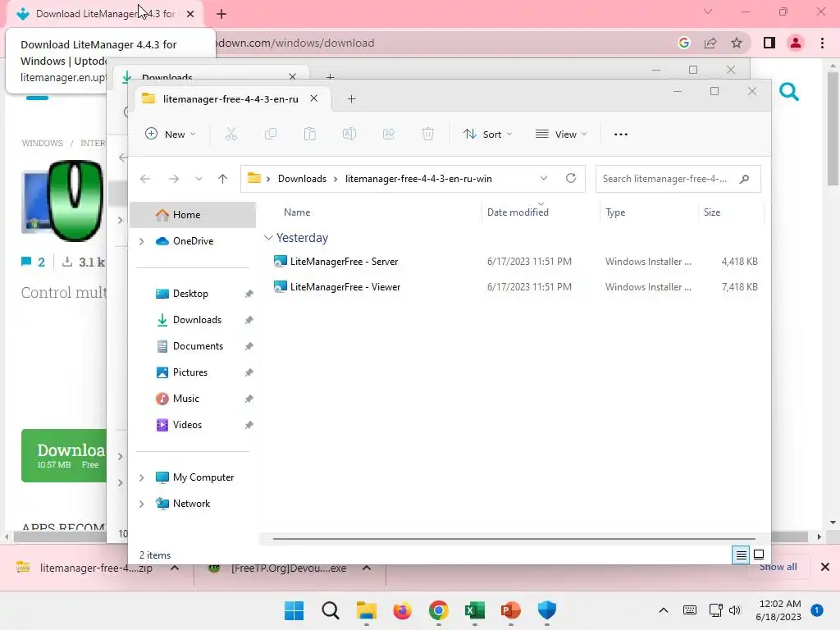This screenshot has width=840, height=630.
Task: Select the litemanager-free-4-4-3-en-ru Explorer tab
Action: point(231,99)
